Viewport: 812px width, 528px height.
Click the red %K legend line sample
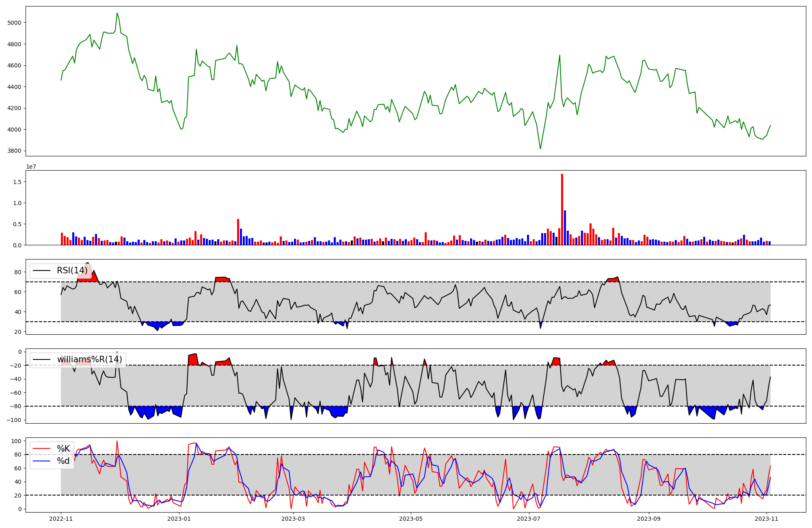coord(41,448)
